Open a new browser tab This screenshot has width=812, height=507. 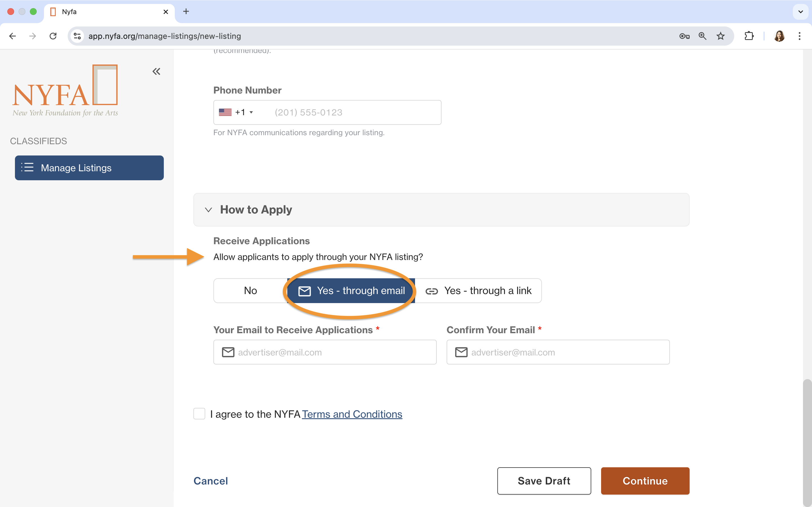coord(186,11)
